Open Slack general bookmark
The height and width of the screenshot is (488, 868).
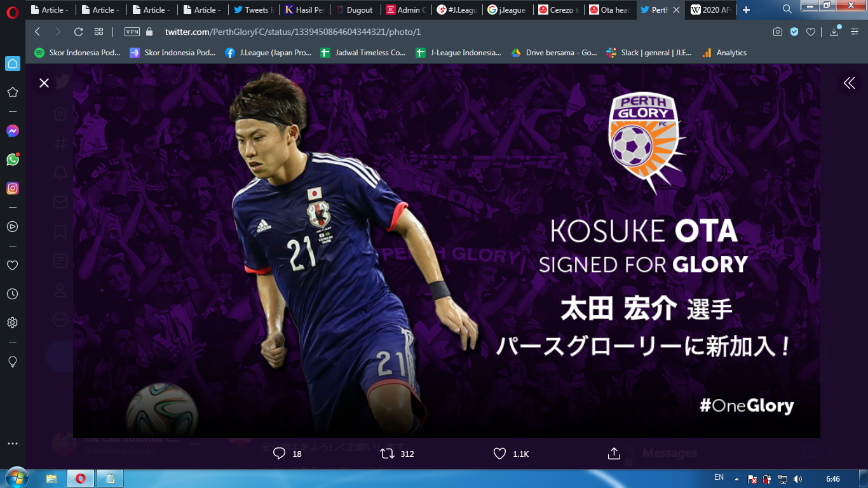(x=649, y=53)
